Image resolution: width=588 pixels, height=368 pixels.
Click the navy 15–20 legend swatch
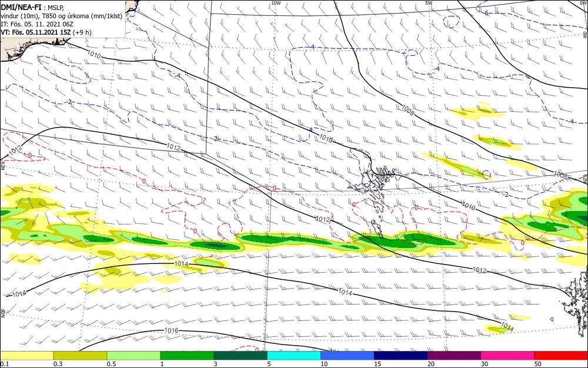(x=401, y=356)
